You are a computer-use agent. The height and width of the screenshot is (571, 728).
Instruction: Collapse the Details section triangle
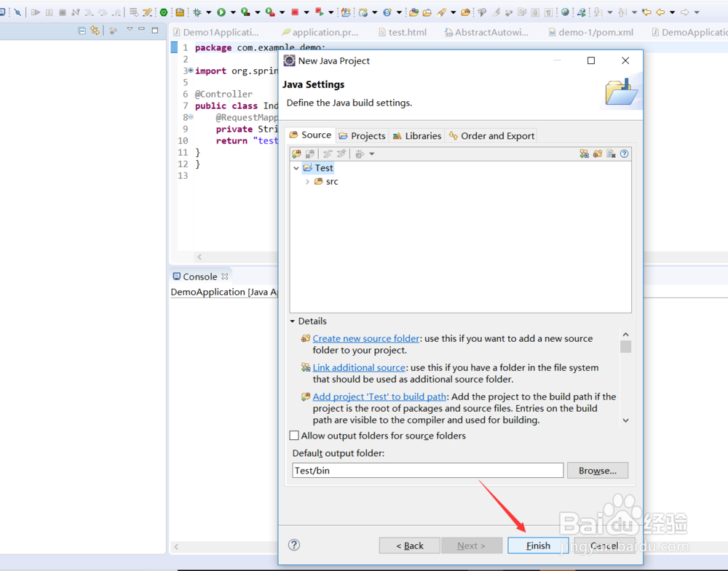293,322
